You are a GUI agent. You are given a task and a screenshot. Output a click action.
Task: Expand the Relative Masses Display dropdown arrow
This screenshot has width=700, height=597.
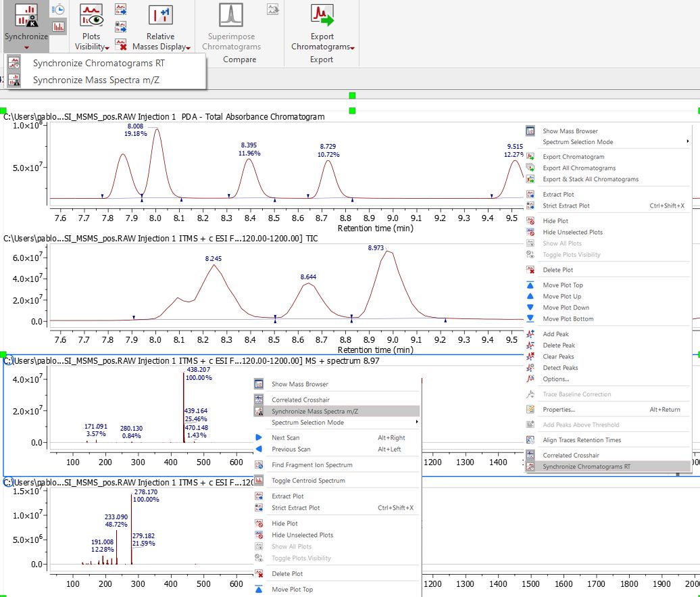point(189,48)
